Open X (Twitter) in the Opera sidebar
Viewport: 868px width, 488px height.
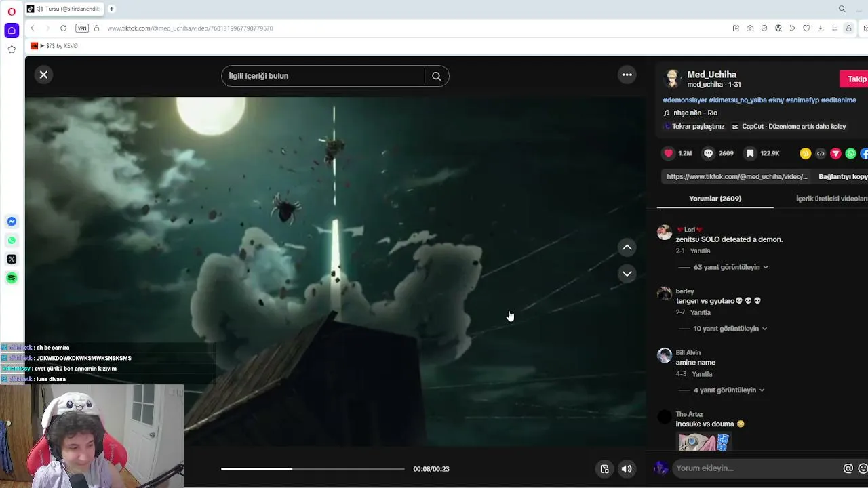click(x=12, y=259)
